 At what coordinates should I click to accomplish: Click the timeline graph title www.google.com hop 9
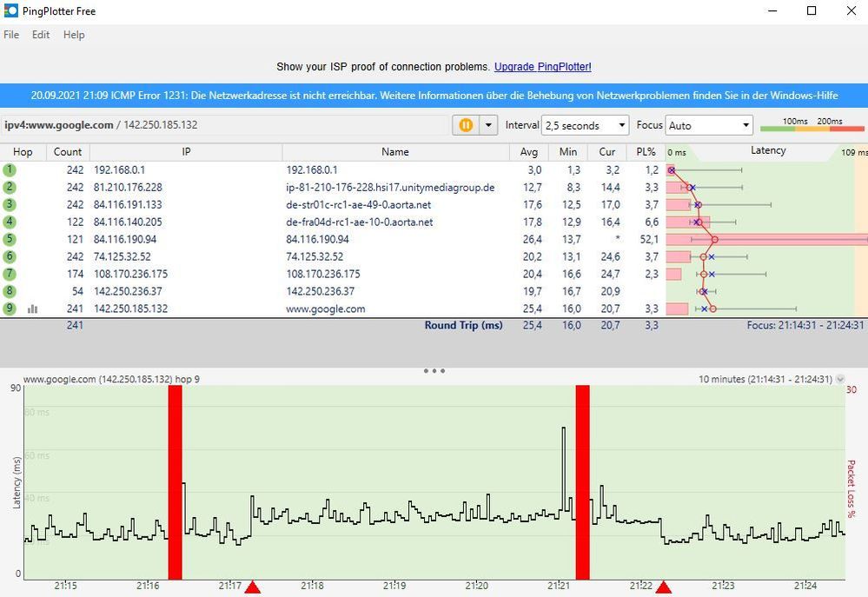[x=111, y=380]
